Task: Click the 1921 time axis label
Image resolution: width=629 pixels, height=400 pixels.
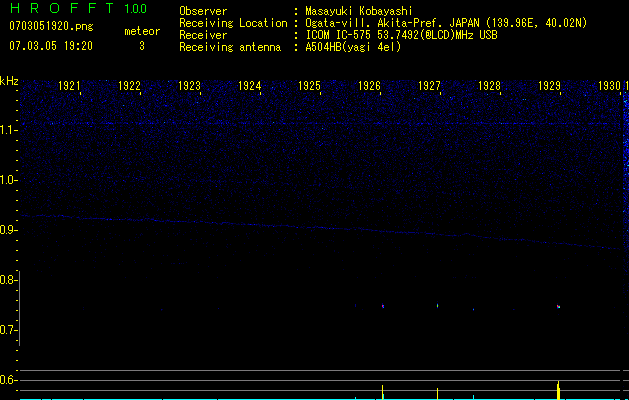Action: coord(69,86)
